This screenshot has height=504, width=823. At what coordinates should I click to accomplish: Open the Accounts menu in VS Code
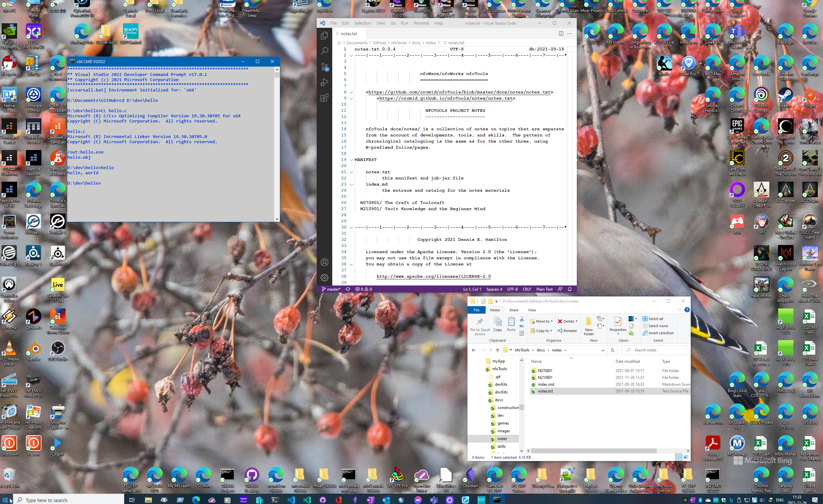(x=324, y=263)
